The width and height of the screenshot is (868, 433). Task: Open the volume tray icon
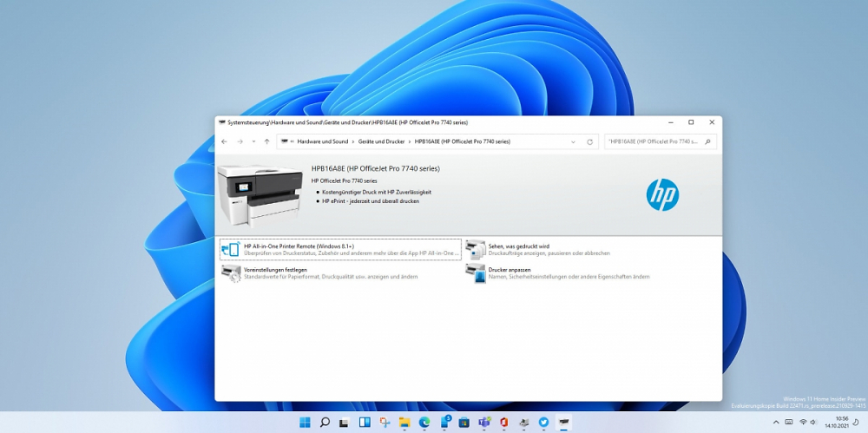(813, 423)
